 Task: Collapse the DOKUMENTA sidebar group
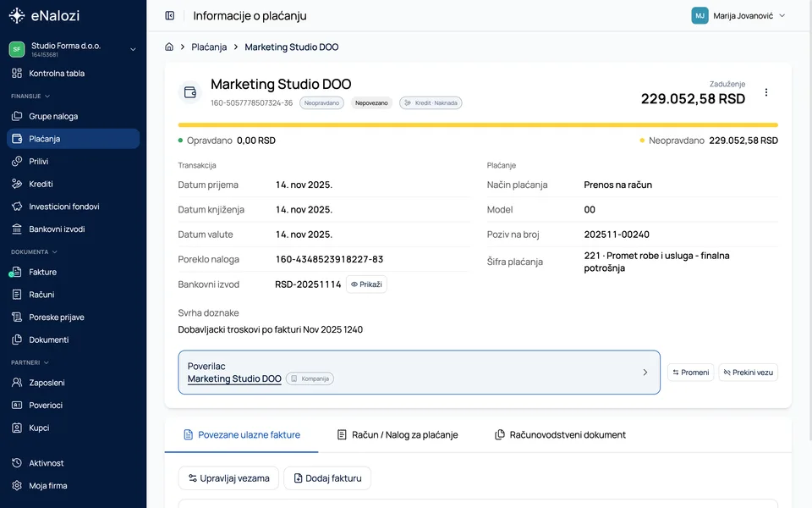coord(34,252)
